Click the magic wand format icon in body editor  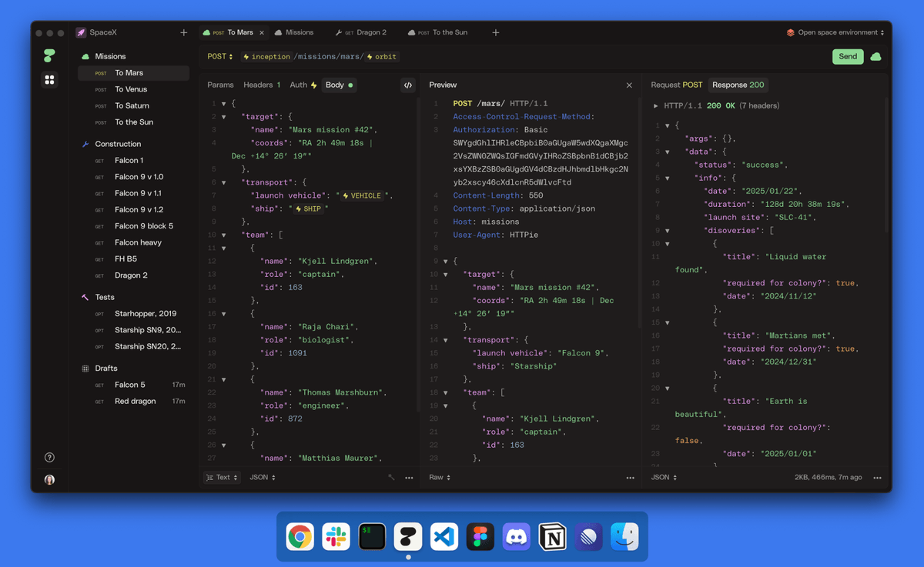(391, 477)
